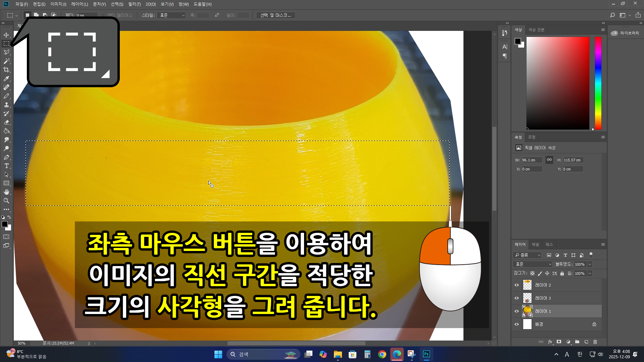Select the Eyedropper tool
This screenshot has width=644, height=362.
[x=6, y=79]
